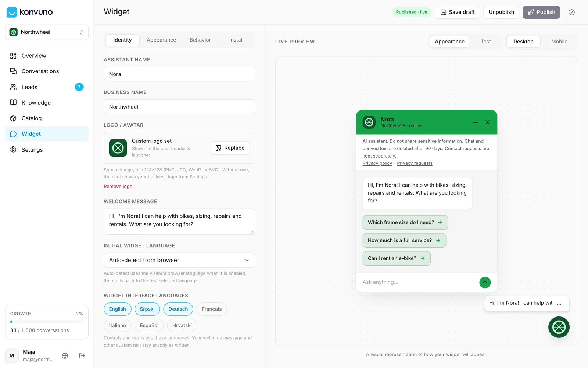
Task: Go to Conversations in the sidebar
Action: coord(47,71)
